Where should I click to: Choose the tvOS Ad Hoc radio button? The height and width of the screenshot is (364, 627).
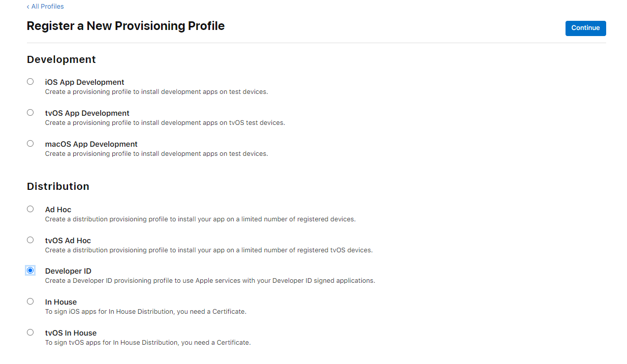30,240
